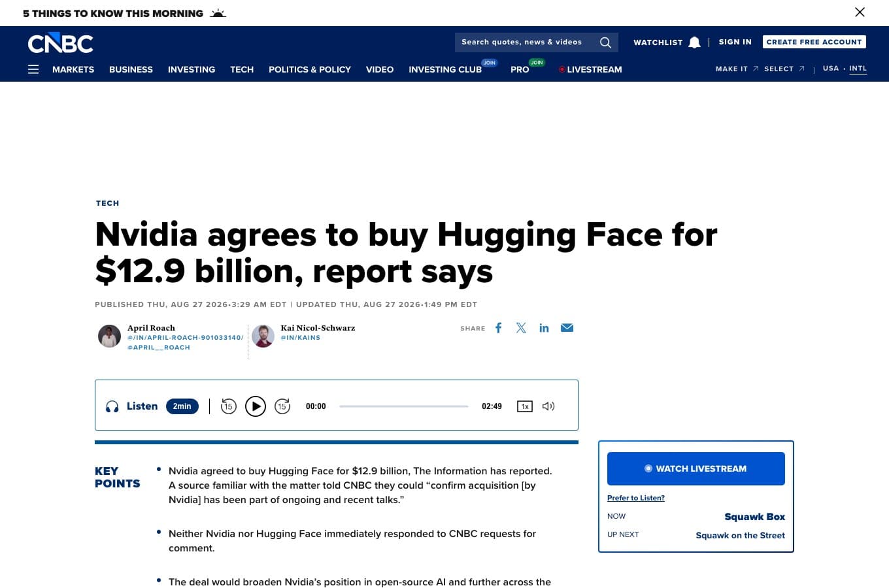This screenshot has width=889, height=588.
Task: Click the Watch Livestream button
Action: [x=696, y=468]
